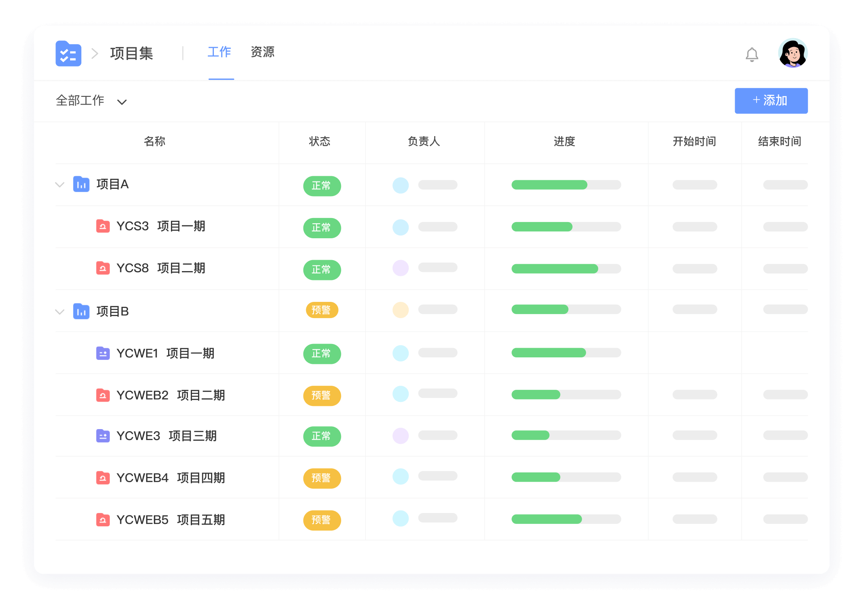
Task: Click the chart icon beside 项目B
Action: tap(81, 311)
